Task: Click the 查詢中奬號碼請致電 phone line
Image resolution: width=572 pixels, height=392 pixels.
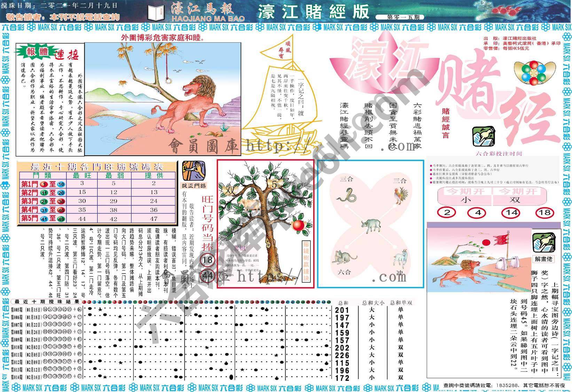Action: [504, 385]
